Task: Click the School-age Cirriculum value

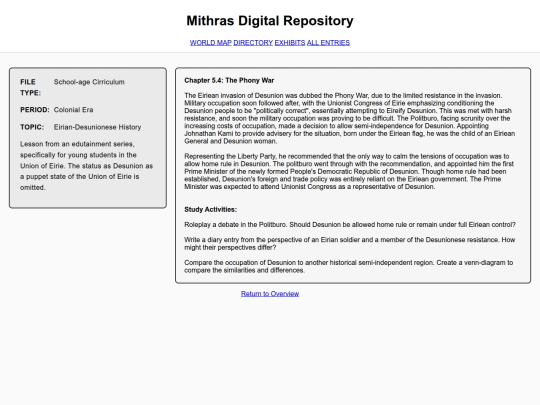Action: pos(89,82)
